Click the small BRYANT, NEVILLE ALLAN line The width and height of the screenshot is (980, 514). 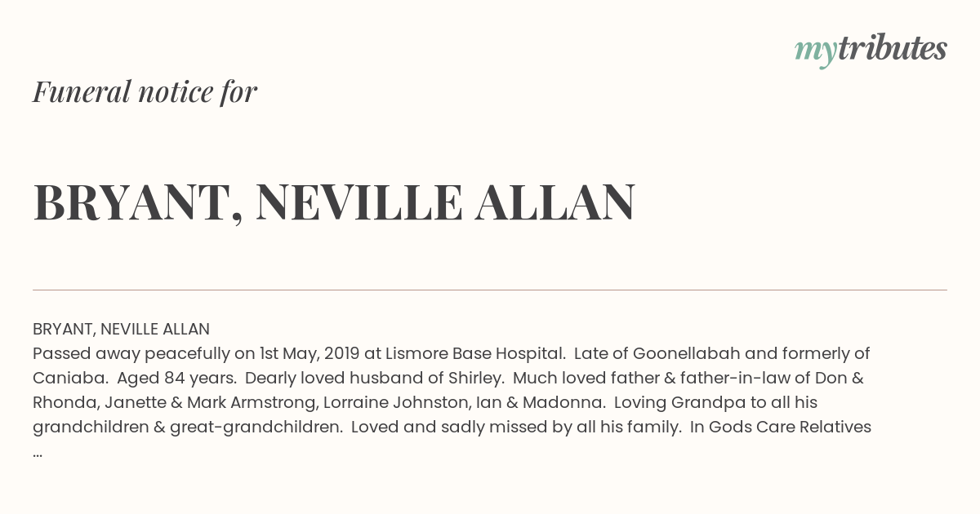[121, 330]
